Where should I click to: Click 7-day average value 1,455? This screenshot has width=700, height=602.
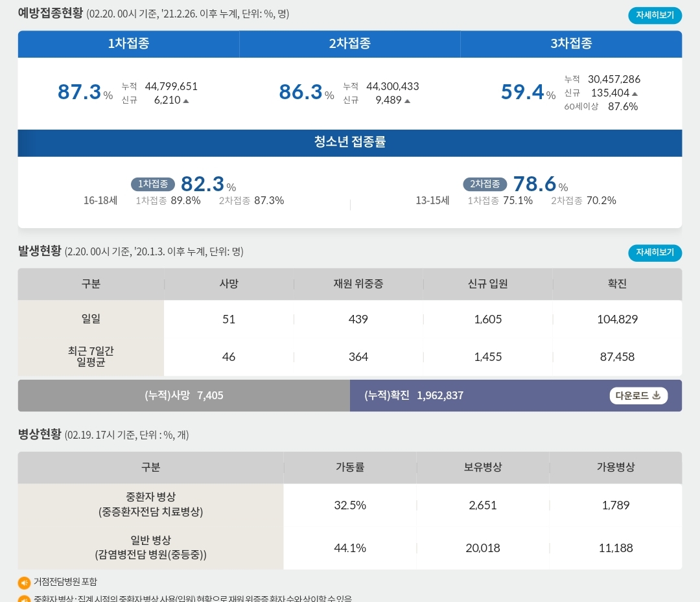pos(488,356)
